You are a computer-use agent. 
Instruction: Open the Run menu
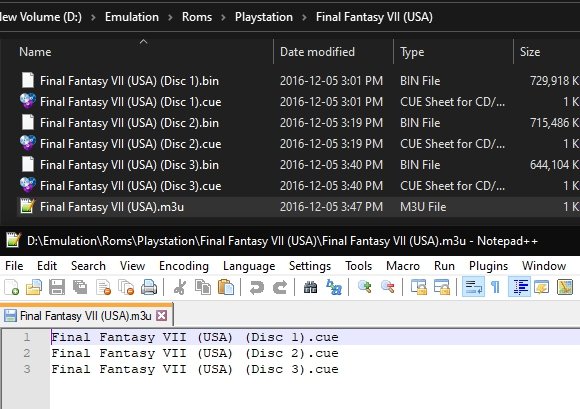[x=444, y=266]
